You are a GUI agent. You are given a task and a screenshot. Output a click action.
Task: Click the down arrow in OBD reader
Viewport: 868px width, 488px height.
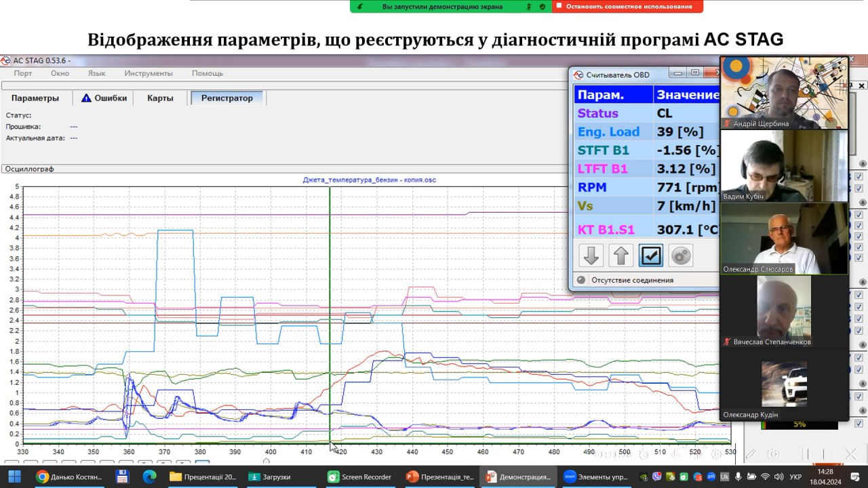pos(591,256)
